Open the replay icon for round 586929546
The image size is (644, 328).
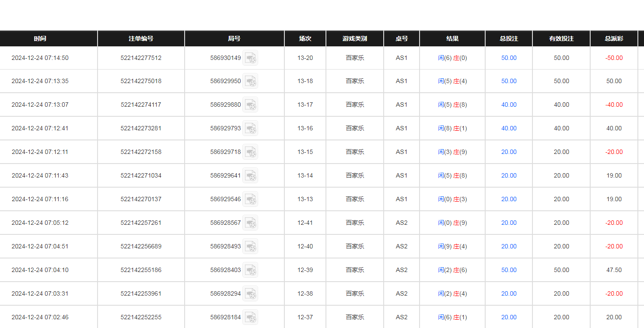(x=250, y=199)
